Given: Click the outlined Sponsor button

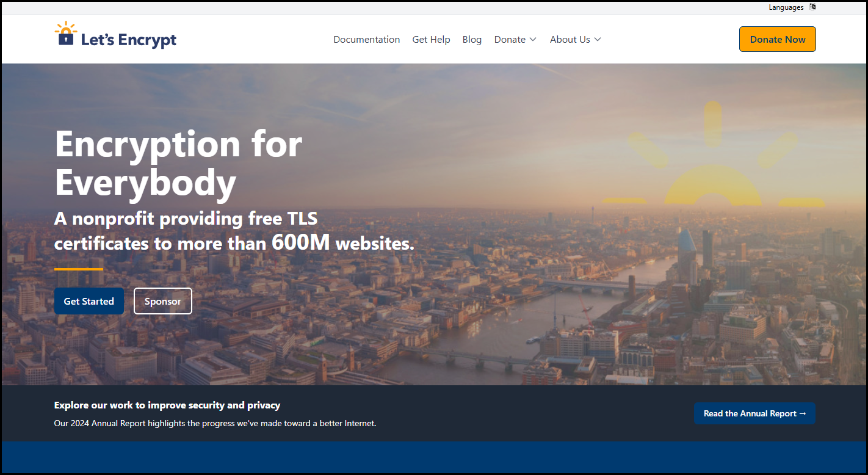Looking at the screenshot, I should point(162,301).
